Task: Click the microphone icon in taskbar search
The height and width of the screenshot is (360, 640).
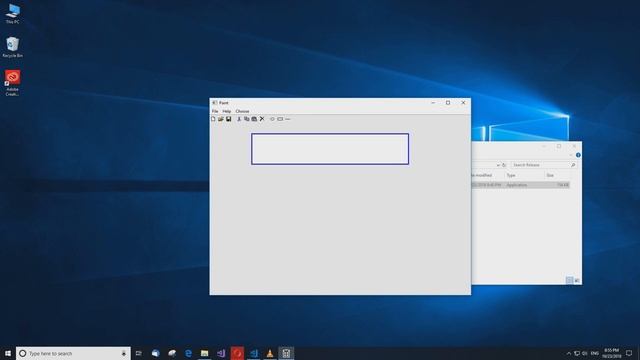Action: 124,353
